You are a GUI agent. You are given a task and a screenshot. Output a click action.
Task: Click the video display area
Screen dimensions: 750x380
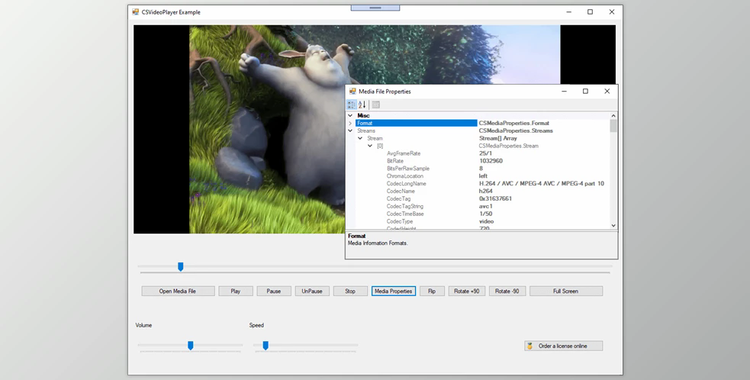pyautogui.click(x=268, y=129)
